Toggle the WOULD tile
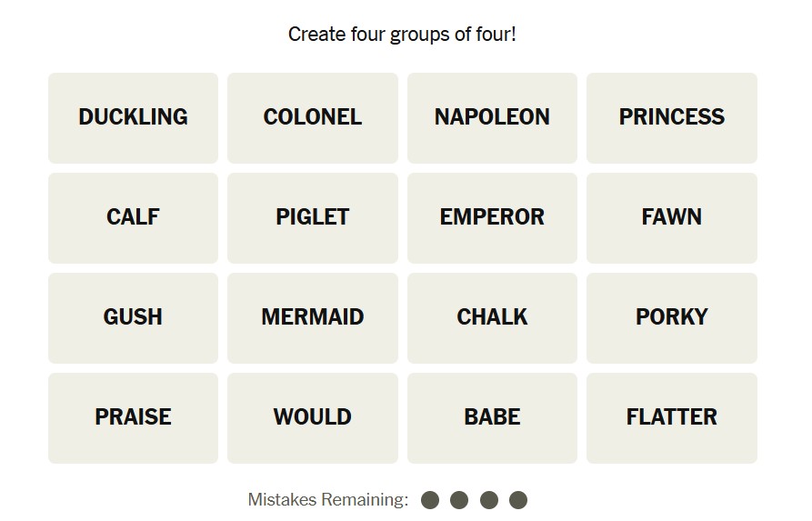Image resolution: width=812 pixels, height=521 pixels. [313, 417]
